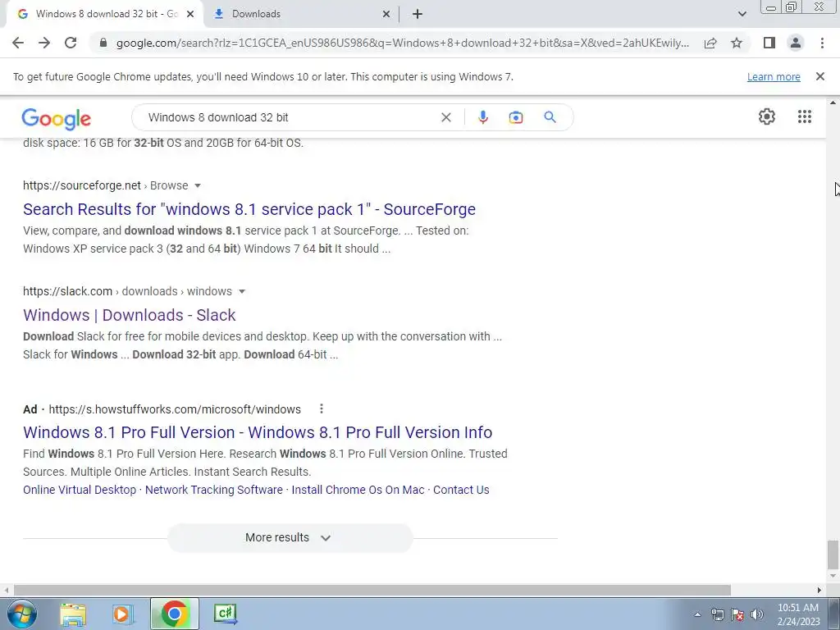The height and width of the screenshot is (630, 840).
Task: Open the volume control in the system tray
Action: 756,614
